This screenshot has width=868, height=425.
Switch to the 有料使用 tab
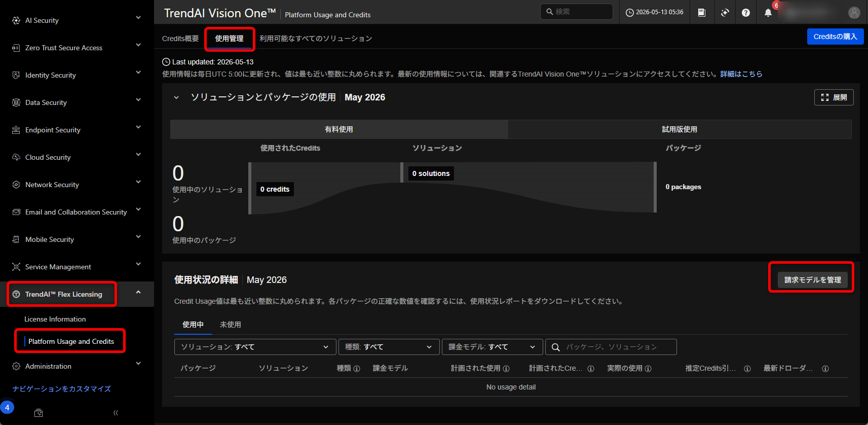coord(339,129)
